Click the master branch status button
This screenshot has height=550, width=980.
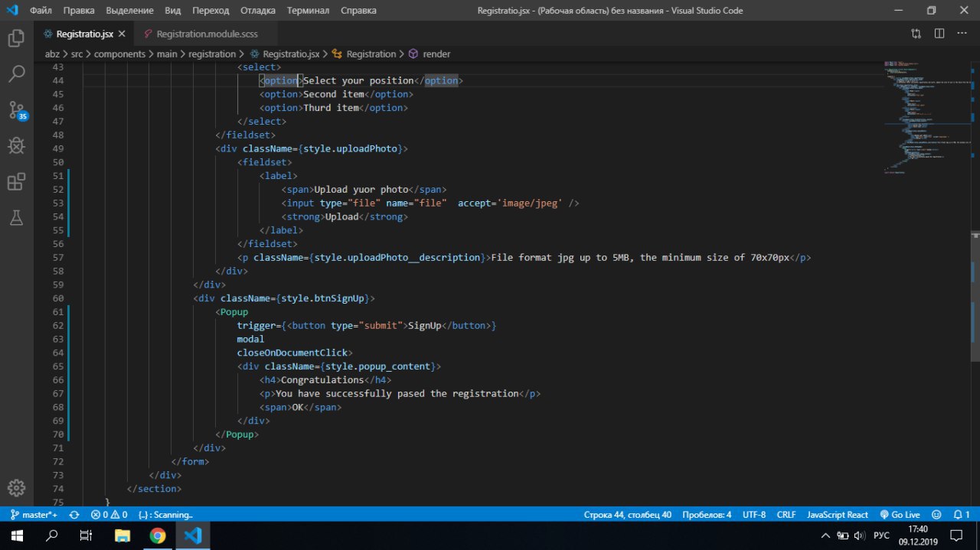(x=34, y=515)
